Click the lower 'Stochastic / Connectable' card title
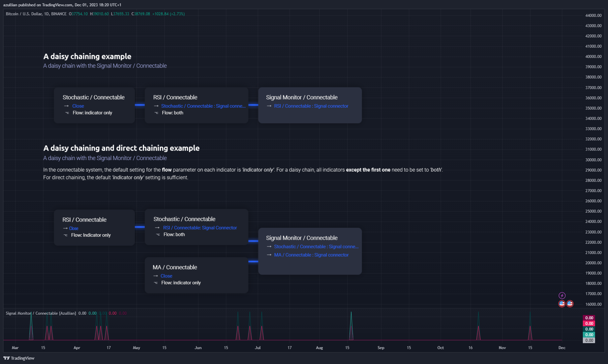 pos(184,219)
